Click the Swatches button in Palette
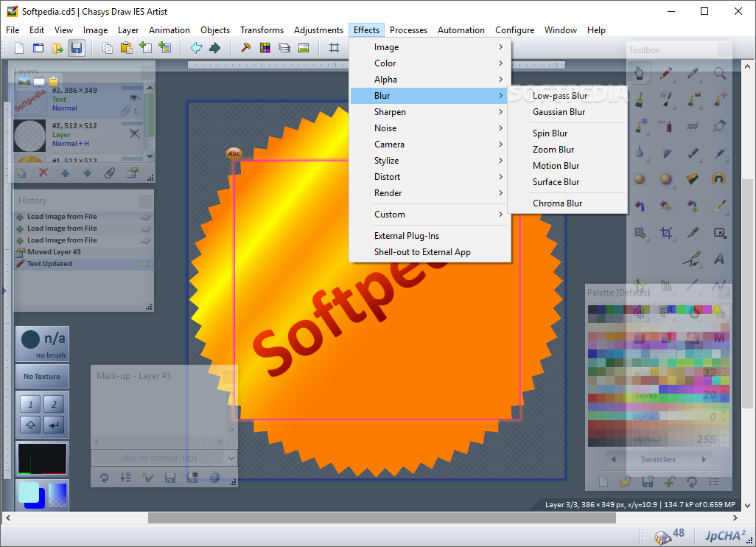The height and width of the screenshot is (547, 756). (658, 459)
